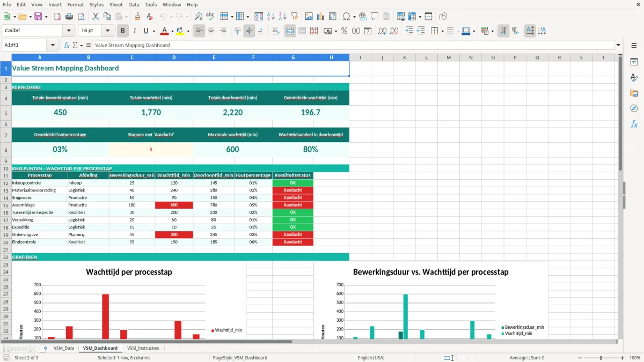Open the Calibri font name dropdown
Image resolution: width=644 pixels, height=362 pixels.
pos(68,31)
